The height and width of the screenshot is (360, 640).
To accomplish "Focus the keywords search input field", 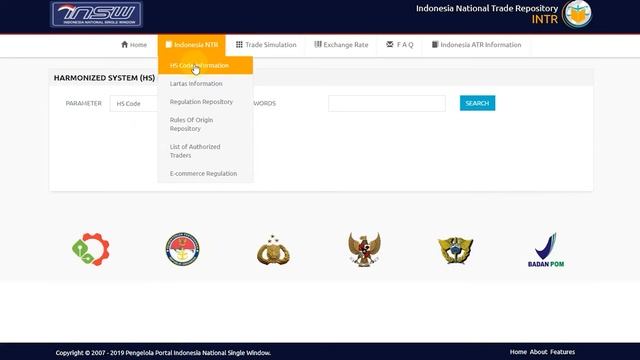I will click(387, 103).
